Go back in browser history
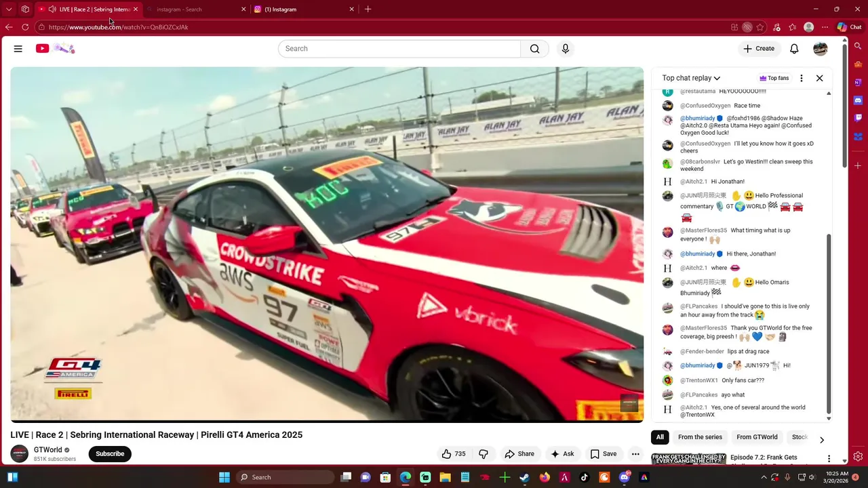Image resolution: width=868 pixels, height=488 pixels. click(x=9, y=27)
